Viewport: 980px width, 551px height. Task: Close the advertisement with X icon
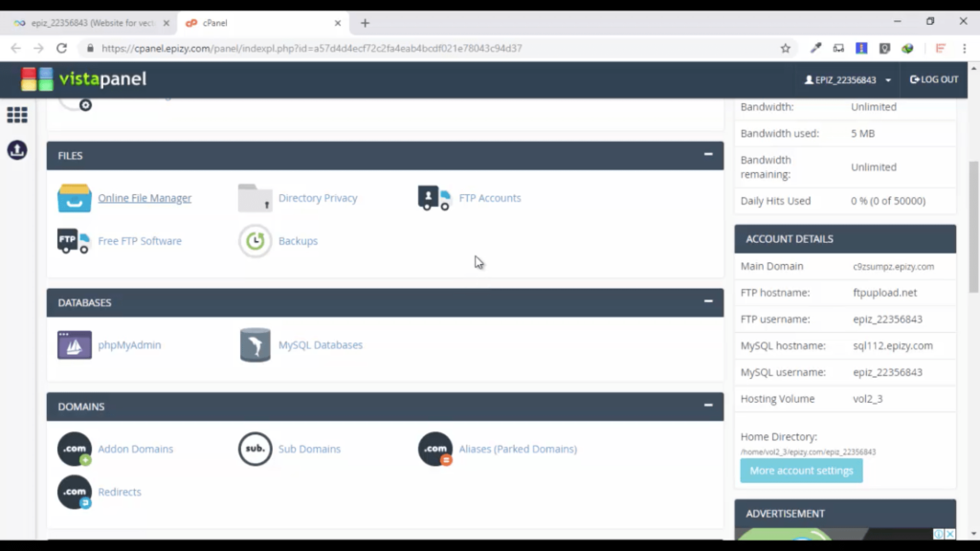[x=950, y=534]
